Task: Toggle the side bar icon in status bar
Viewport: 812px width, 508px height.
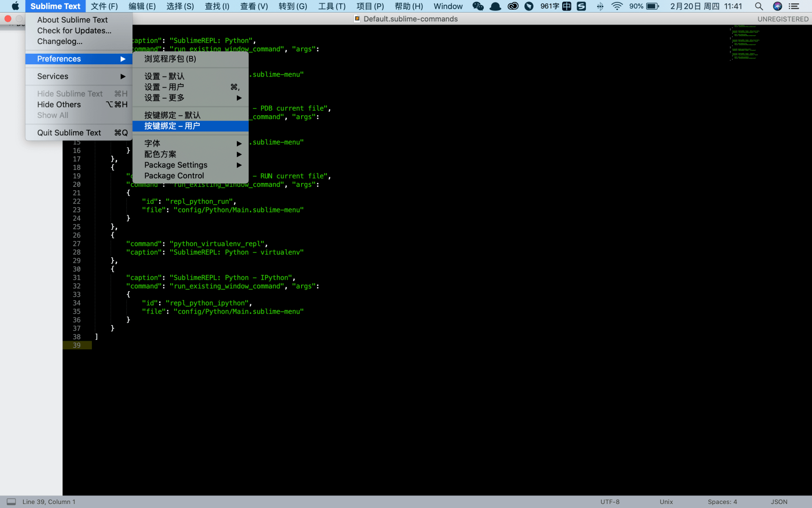Action: [x=11, y=502]
